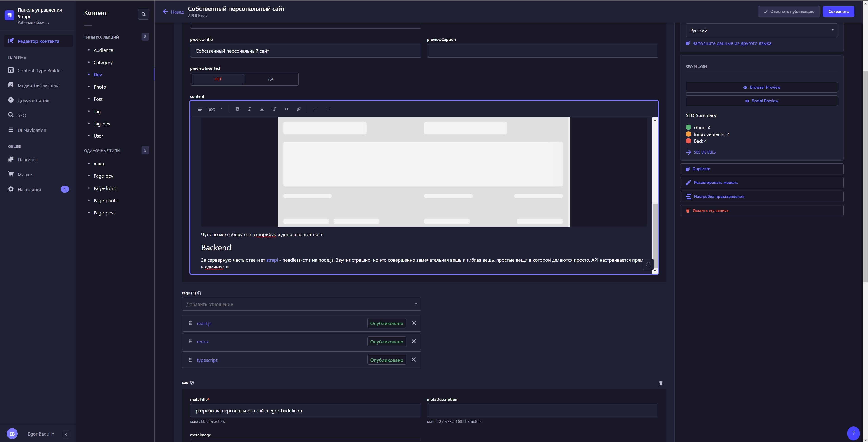The height and width of the screenshot is (442, 868).
Task: Open the Page-front single type
Action: 104,188
